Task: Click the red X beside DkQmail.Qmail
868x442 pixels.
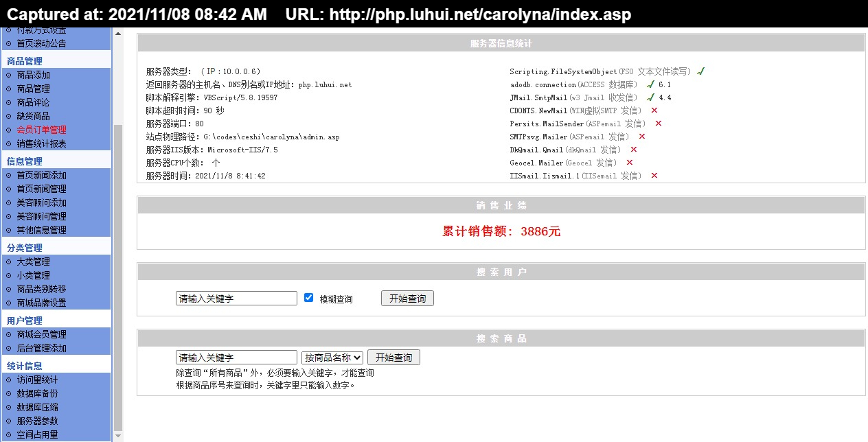Action: 634,150
